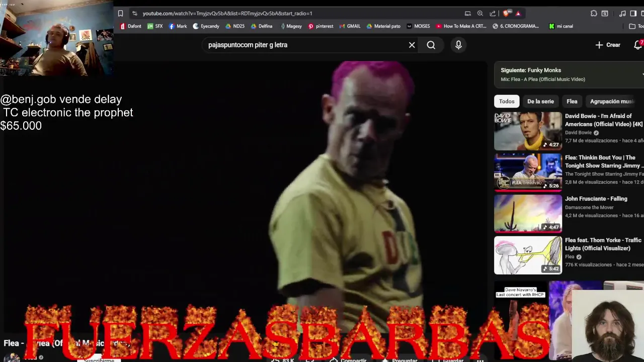Click the share page icon in address bar
Viewport: 644px width, 362px height.
pyautogui.click(x=493, y=14)
